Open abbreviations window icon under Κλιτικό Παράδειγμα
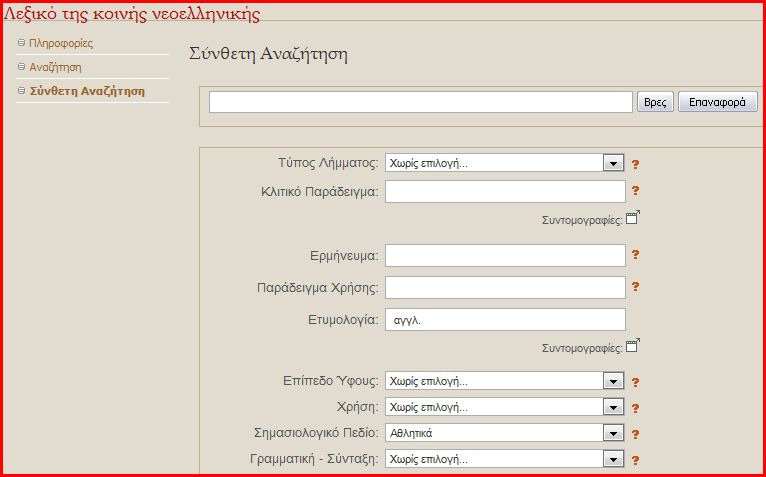 633,217
